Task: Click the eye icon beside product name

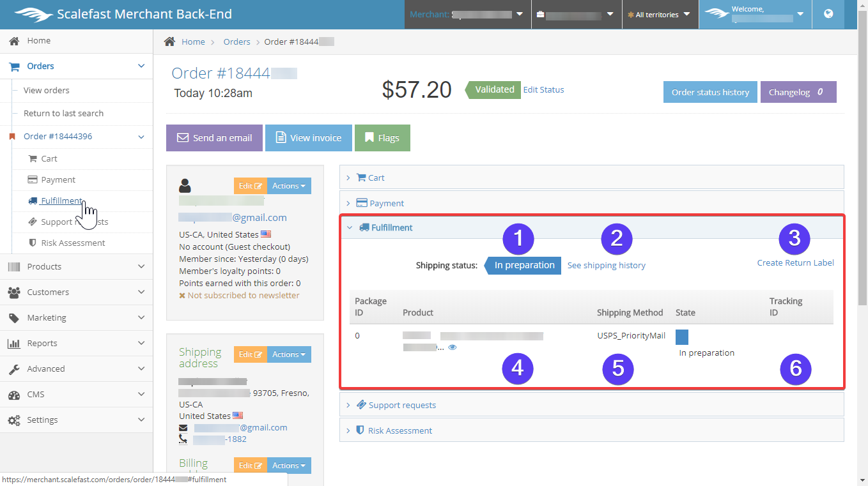Action: click(x=453, y=347)
